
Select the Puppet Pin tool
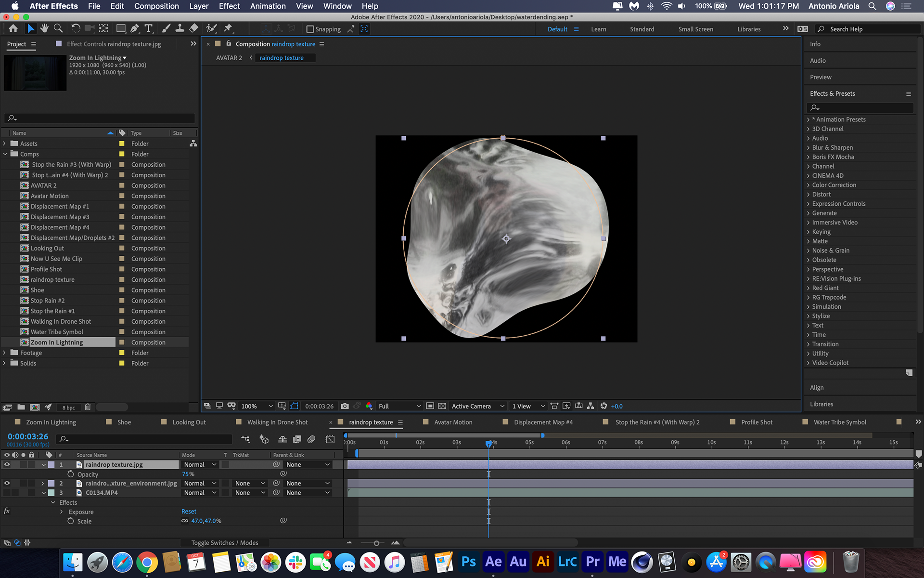coord(228,29)
